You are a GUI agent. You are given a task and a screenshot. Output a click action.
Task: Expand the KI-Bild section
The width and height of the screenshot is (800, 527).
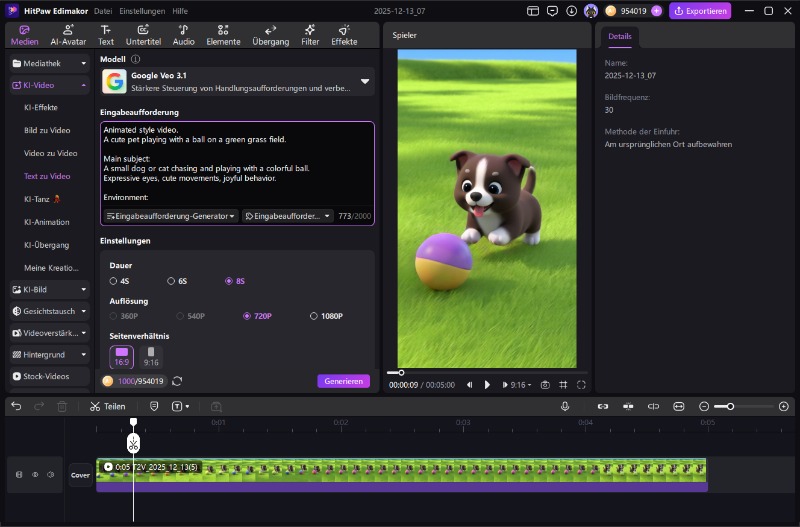pos(49,289)
